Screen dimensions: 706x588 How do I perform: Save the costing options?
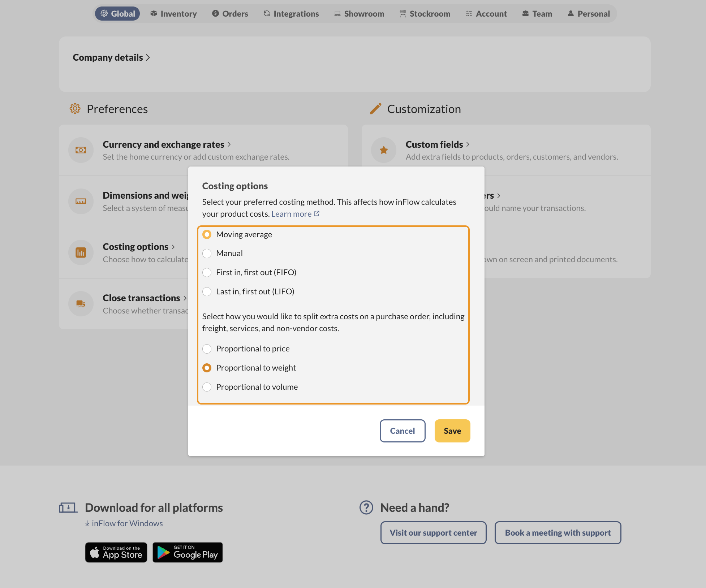[452, 431]
